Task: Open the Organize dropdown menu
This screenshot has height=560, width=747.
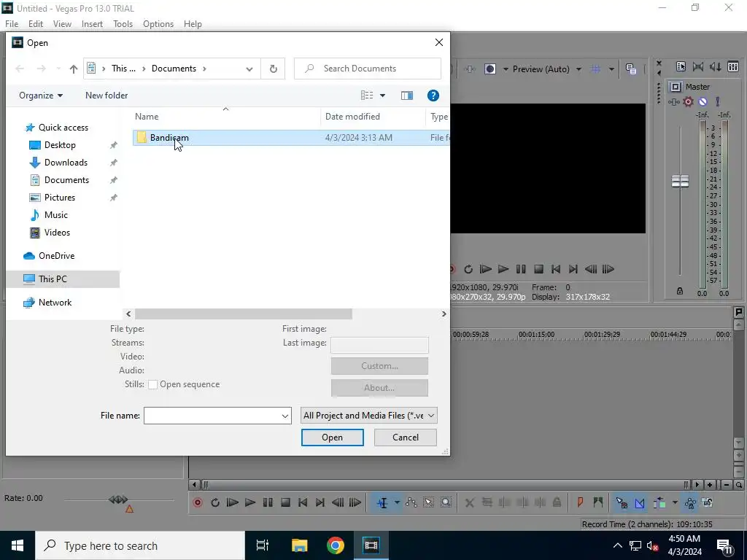Action: click(x=41, y=96)
